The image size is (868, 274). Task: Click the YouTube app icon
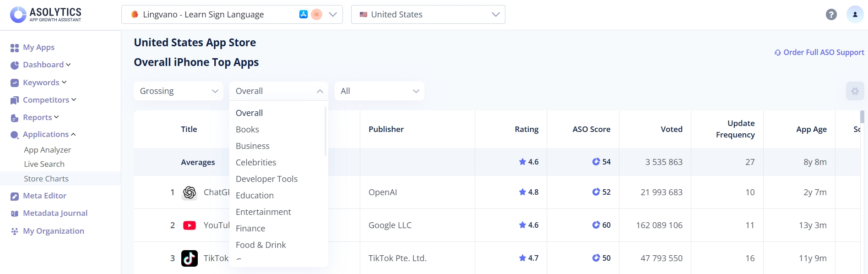(190, 225)
